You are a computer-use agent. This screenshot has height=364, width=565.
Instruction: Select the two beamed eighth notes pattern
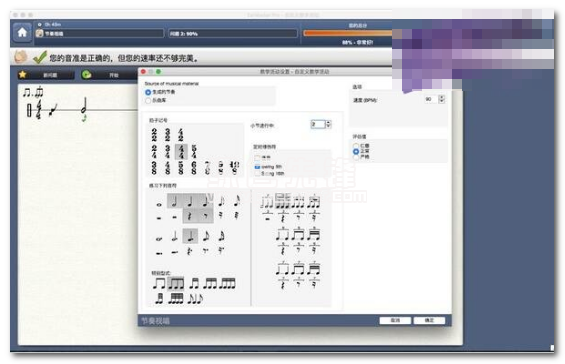pyautogui.click(x=159, y=283)
